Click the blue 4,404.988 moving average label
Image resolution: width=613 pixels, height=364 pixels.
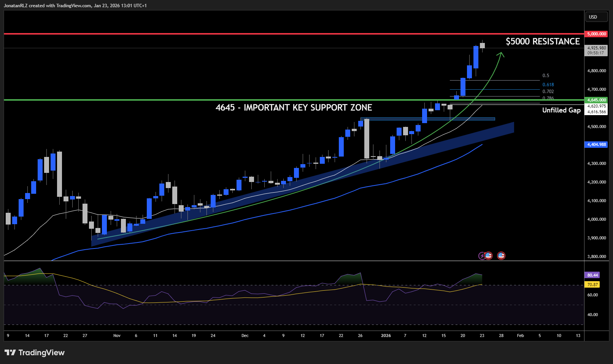click(x=596, y=144)
